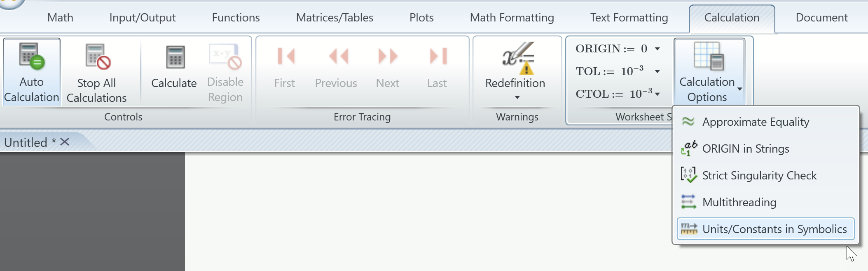Switch to the Plots ribbon tab
The height and width of the screenshot is (271, 868).
pos(421,17)
